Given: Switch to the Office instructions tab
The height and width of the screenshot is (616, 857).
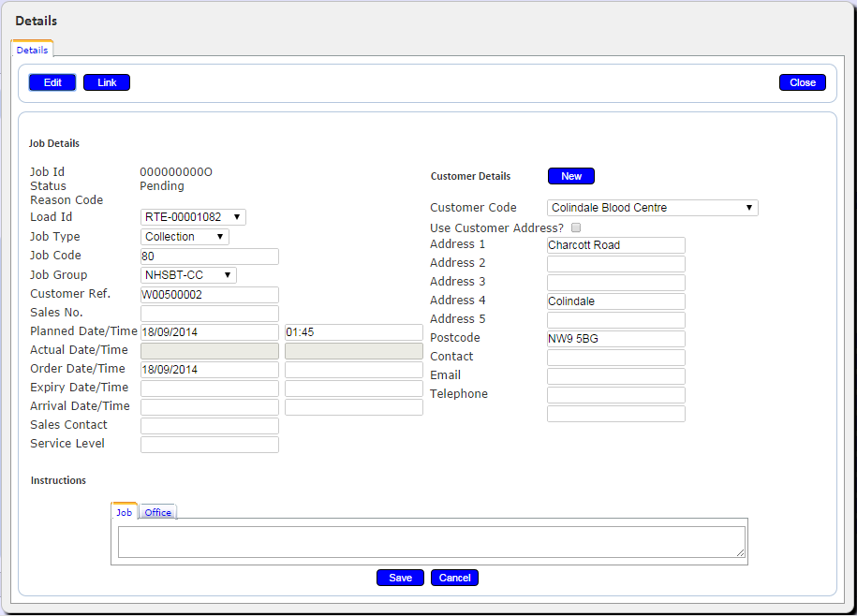Looking at the screenshot, I should tap(158, 512).
